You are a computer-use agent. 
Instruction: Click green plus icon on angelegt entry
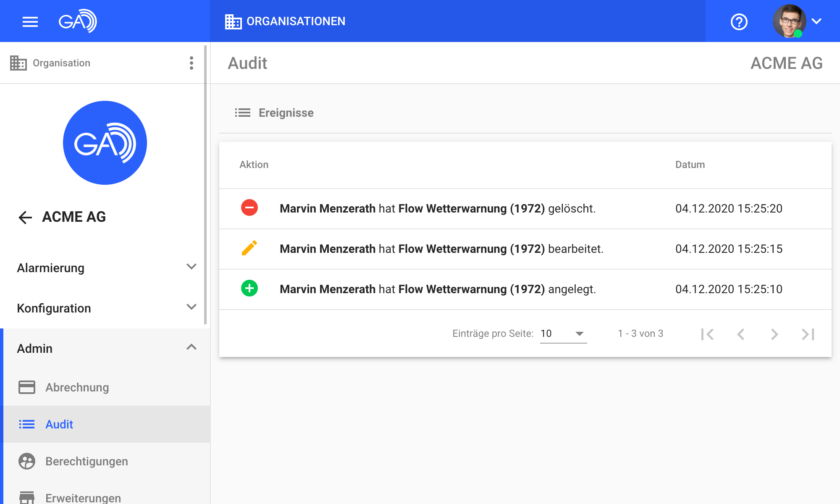pos(249,289)
